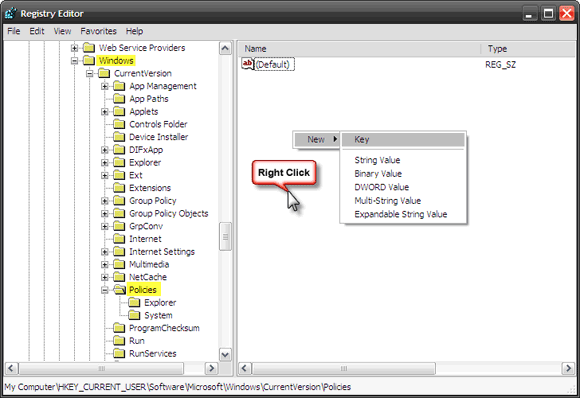Select the NetCache key
The width and height of the screenshot is (580, 398).
click(x=148, y=277)
